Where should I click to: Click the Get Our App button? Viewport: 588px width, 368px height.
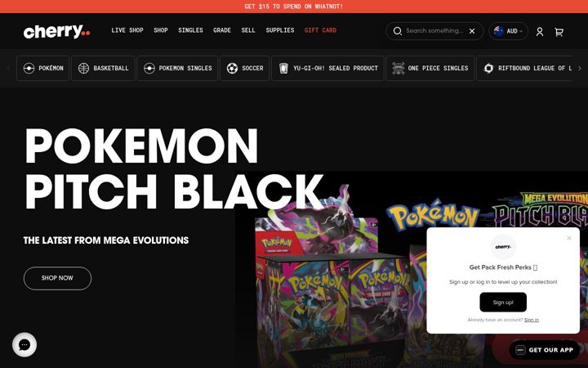tap(545, 350)
